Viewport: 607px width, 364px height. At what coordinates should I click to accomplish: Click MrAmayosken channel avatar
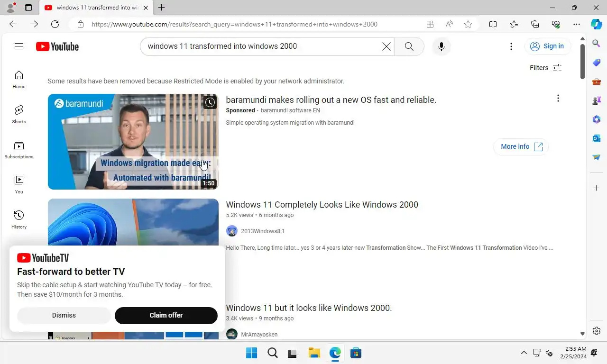click(231, 334)
